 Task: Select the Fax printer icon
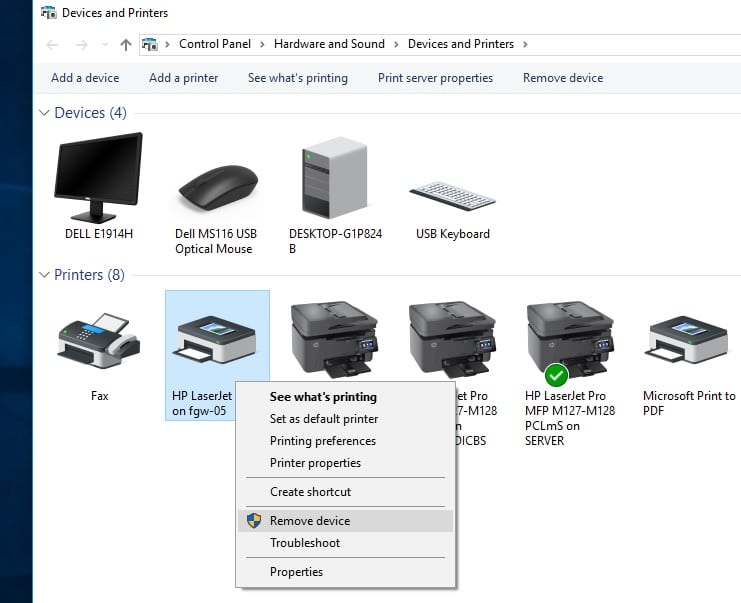pyautogui.click(x=98, y=341)
